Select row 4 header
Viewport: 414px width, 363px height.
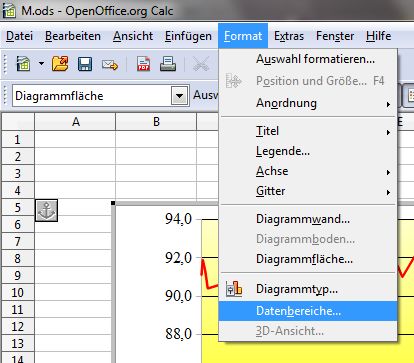point(18,190)
